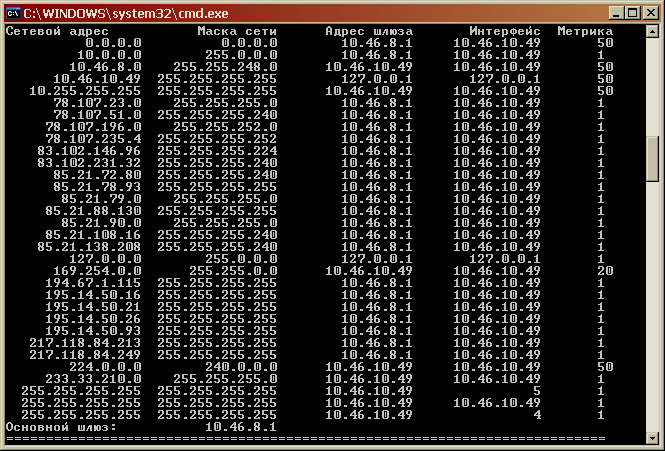Image resolution: width=665 pixels, height=451 pixels.
Task: Click the vertical scrollbar up arrow
Action: pyautogui.click(x=652, y=32)
